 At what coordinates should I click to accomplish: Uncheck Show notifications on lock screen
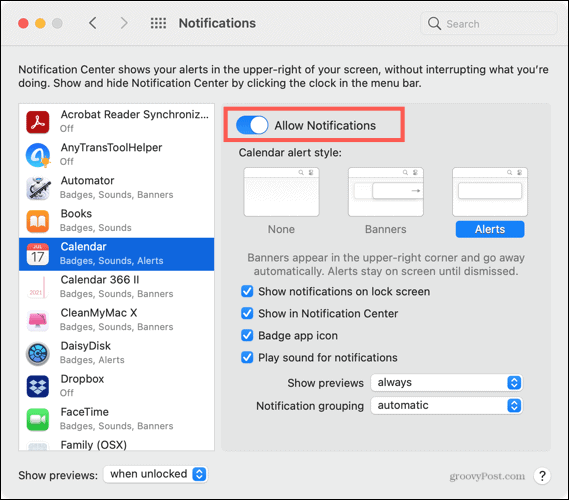247,291
